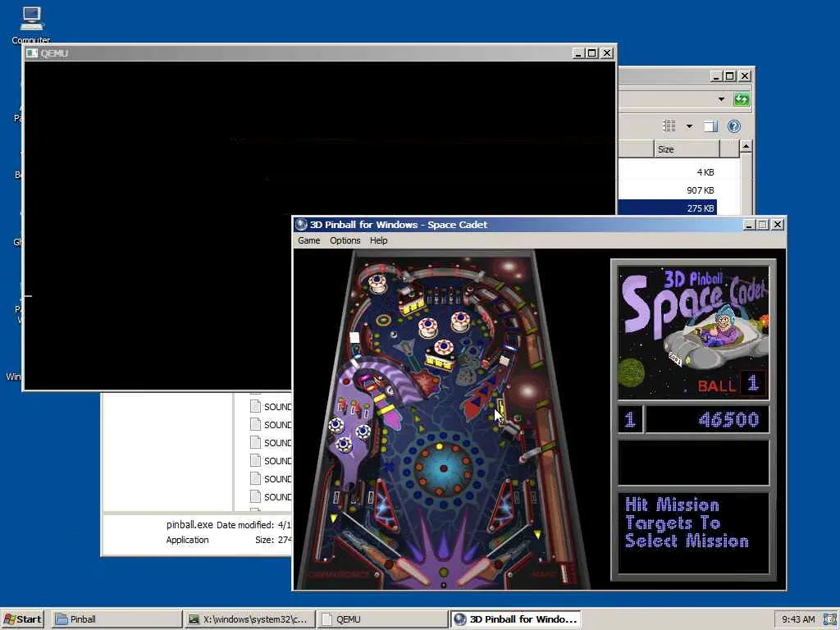
Task: Close the Explorer window behind QEMU
Action: (x=745, y=76)
